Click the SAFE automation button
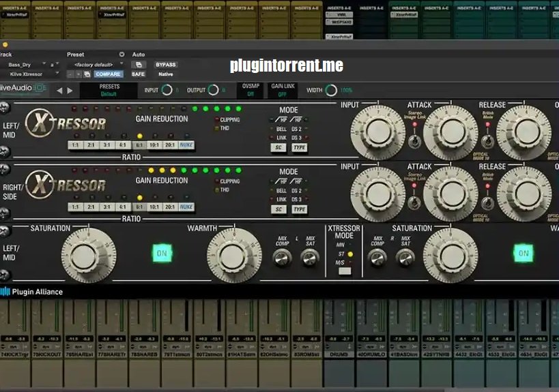 (x=139, y=74)
